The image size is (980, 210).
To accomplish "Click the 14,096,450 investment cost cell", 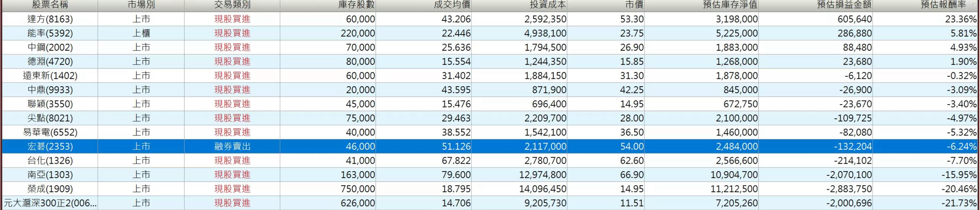I will click(x=543, y=189).
